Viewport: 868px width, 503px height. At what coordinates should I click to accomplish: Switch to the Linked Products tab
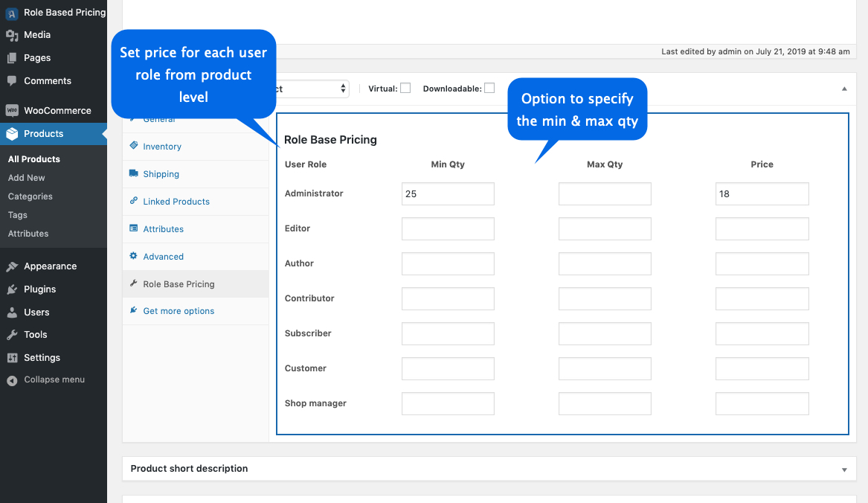click(176, 202)
